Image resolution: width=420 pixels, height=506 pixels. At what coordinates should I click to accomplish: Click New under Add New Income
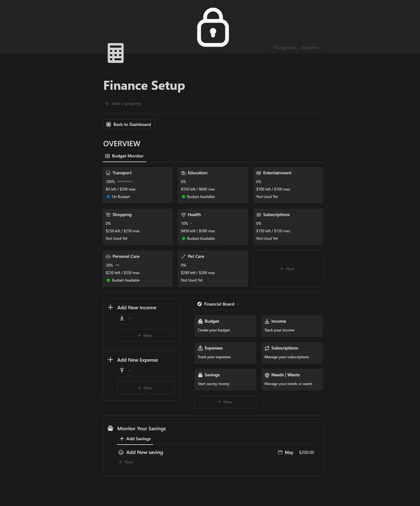point(145,336)
